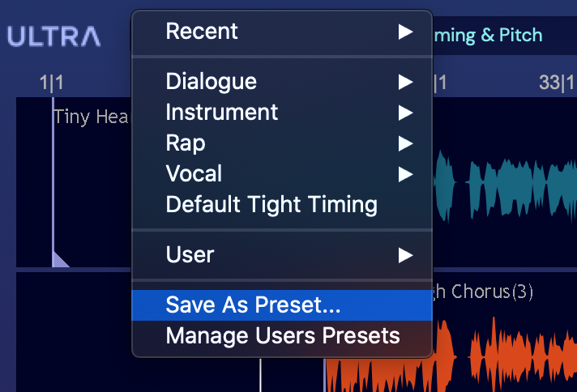577x392 pixels.
Task: Expand the Recent submenu arrow
Action: [405, 32]
